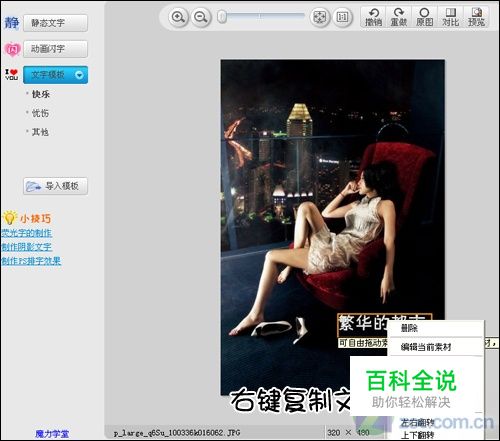500x441 pixels.
Task: Select the 忧伤 template category
Action: [40, 113]
